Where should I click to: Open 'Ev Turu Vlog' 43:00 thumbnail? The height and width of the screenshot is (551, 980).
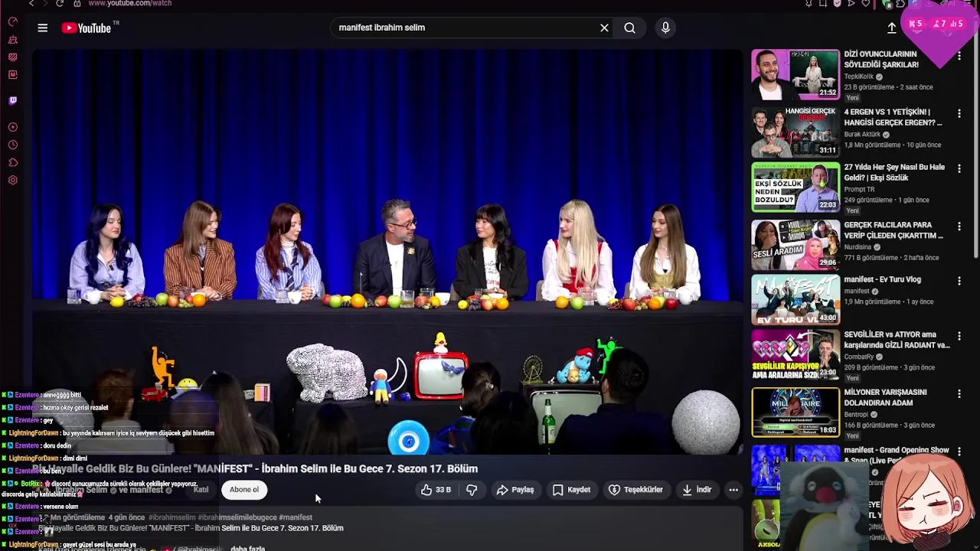pyautogui.click(x=795, y=300)
